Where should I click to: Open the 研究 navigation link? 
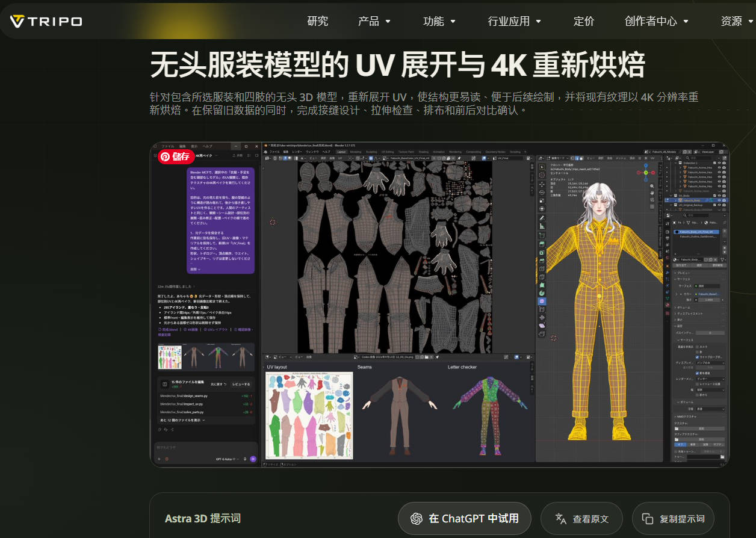pos(318,21)
